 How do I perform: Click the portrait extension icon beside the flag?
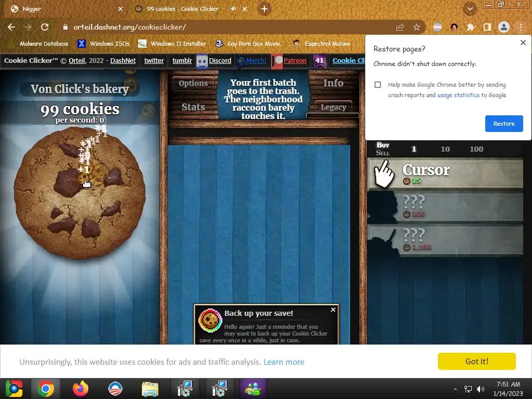pyautogui.click(x=454, y=27)
